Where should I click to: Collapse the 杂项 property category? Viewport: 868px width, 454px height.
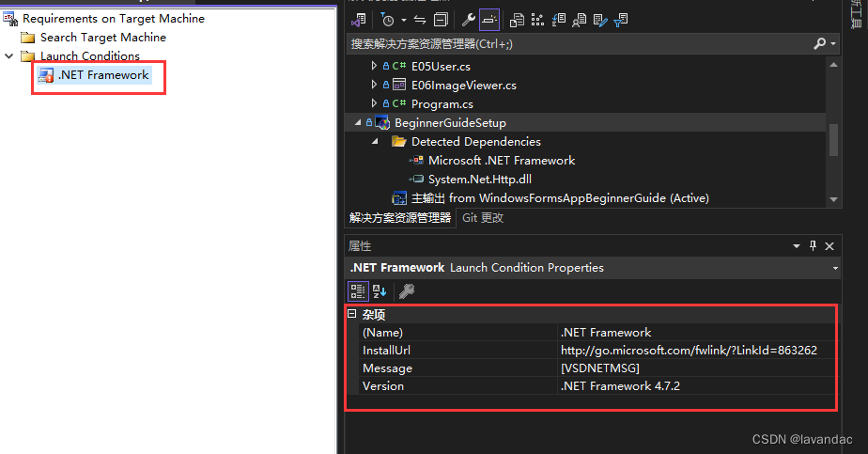[352, 314]
